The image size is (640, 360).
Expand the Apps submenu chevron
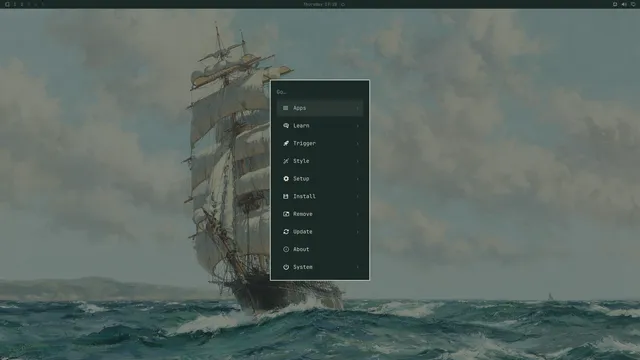pos(358,108)
